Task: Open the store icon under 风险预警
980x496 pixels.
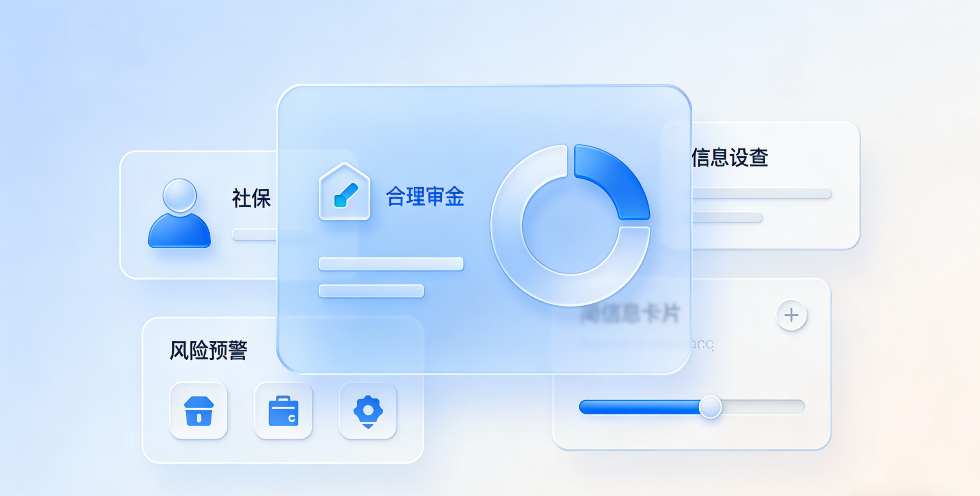Action: (x=199, y=411)
